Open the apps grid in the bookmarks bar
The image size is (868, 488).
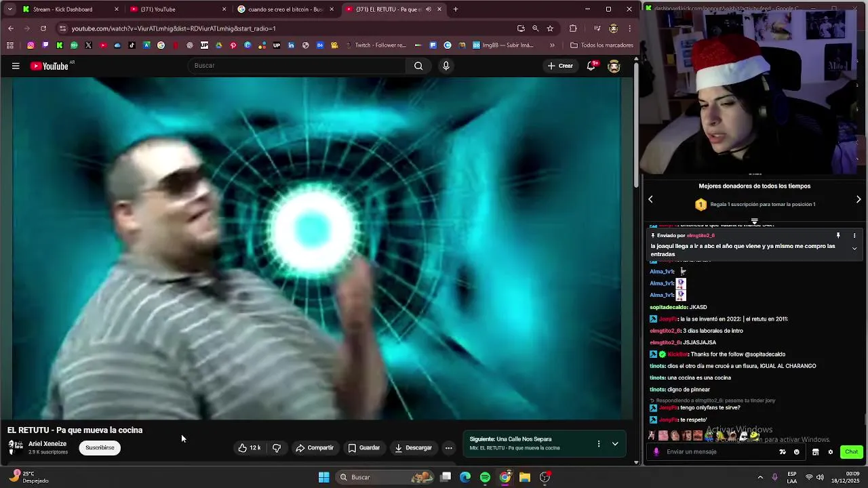click(9, 45)
